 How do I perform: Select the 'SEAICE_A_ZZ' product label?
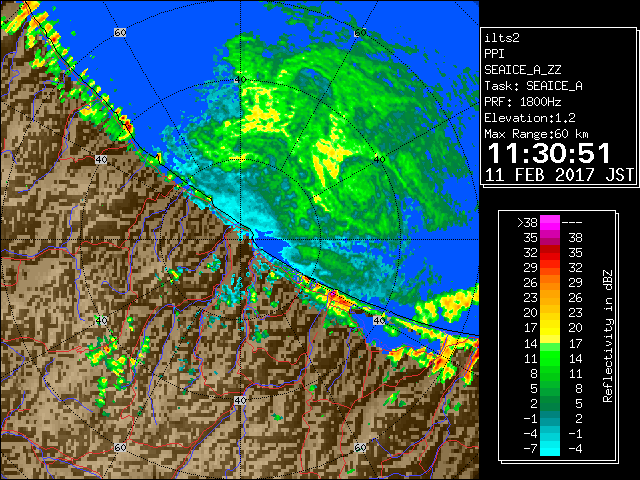tap(522, 70)
